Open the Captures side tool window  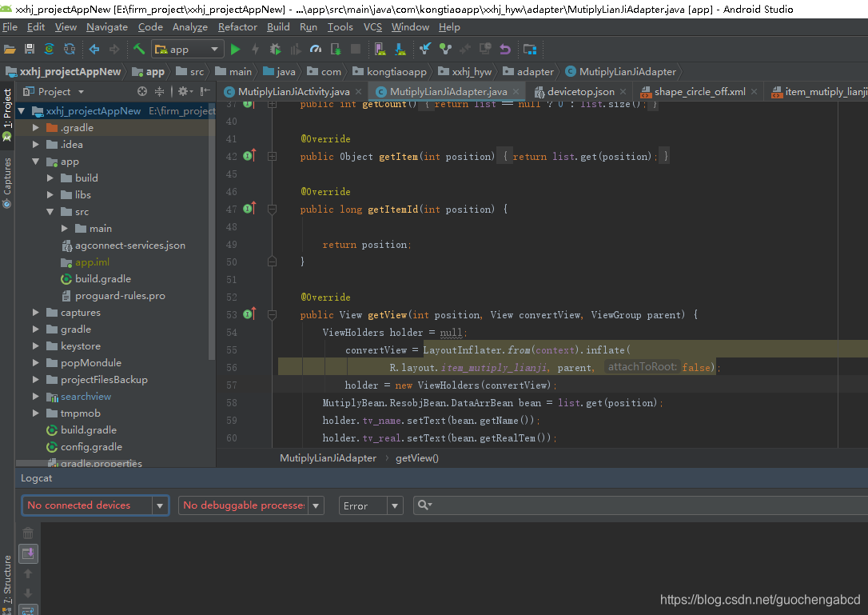7,183
